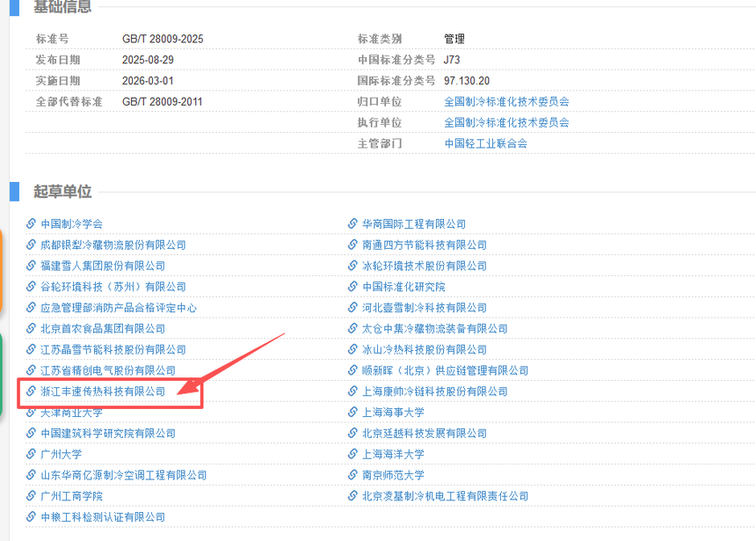Open 江苏晶雪节能科技股份有限公司 link
This screenshot has height=541, width=756.
click(113, 349)
